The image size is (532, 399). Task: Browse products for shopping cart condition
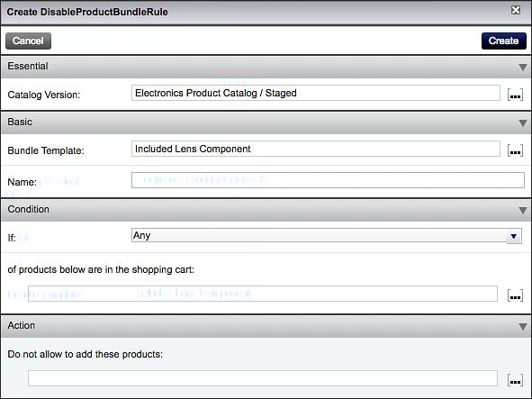click(x=515, y=295)
